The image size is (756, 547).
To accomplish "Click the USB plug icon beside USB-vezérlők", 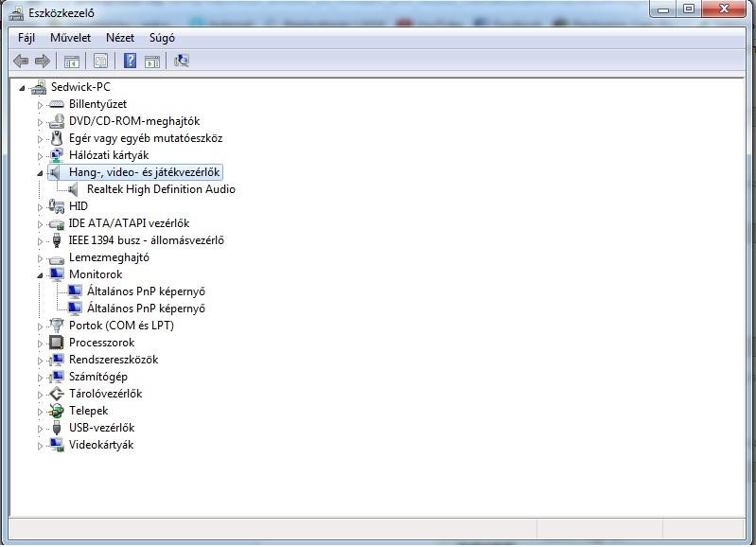I will click(x=57, y=428).
